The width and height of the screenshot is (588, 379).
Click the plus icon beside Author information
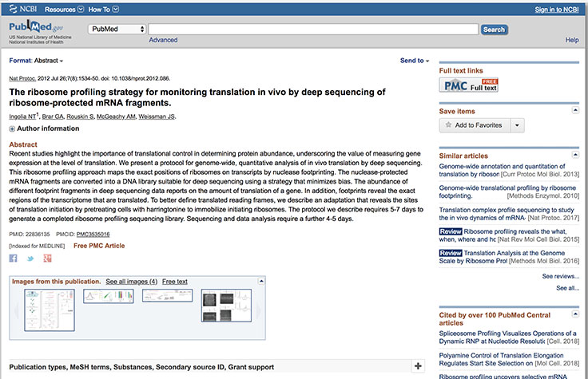[12, 128]
